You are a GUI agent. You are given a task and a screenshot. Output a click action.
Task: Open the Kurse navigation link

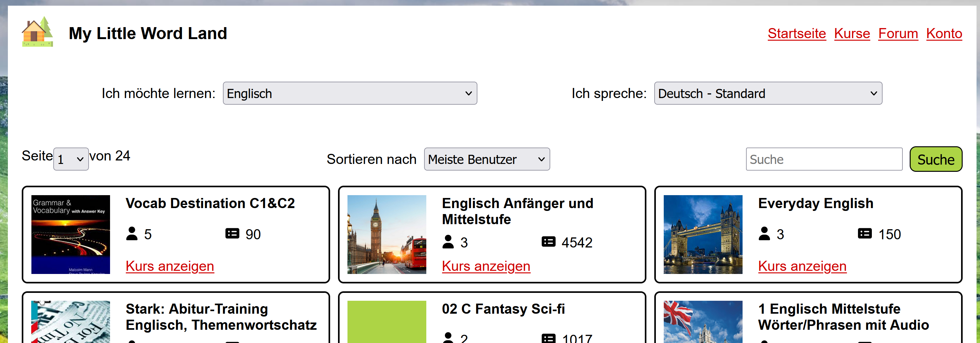pos(852,33)
